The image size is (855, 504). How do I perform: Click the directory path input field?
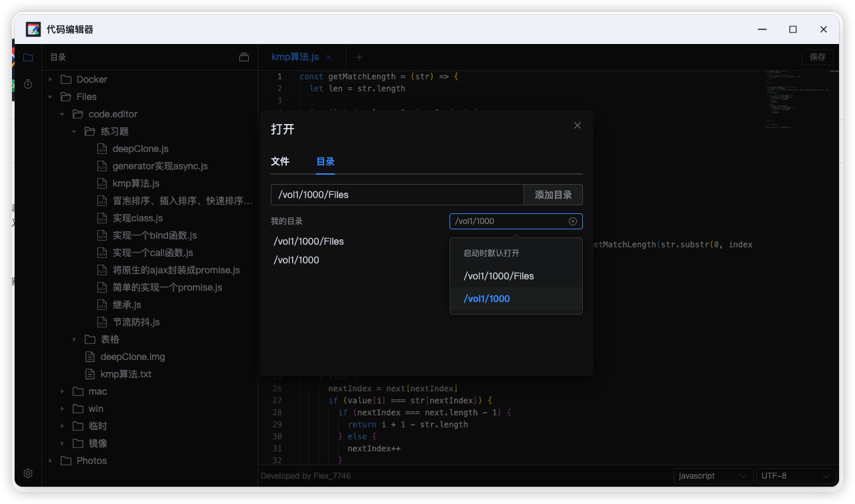(x=397, y=195)
